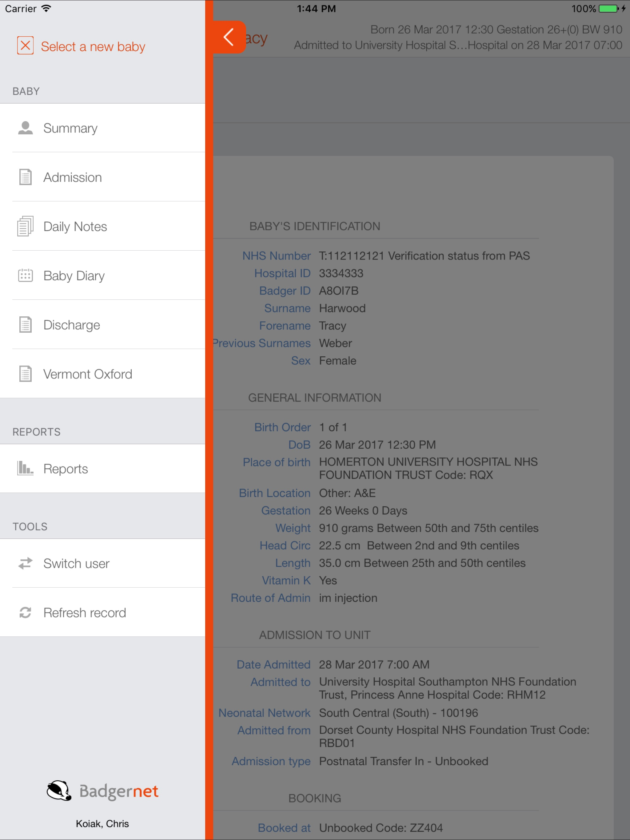Tap the Place of birth label

coord(276,462)
